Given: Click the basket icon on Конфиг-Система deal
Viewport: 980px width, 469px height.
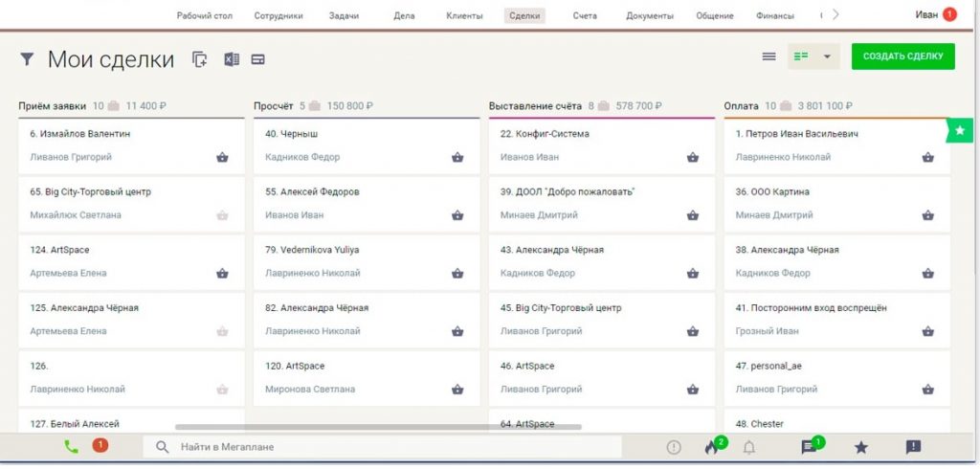Looking at the screenshot, I should 692,157.
